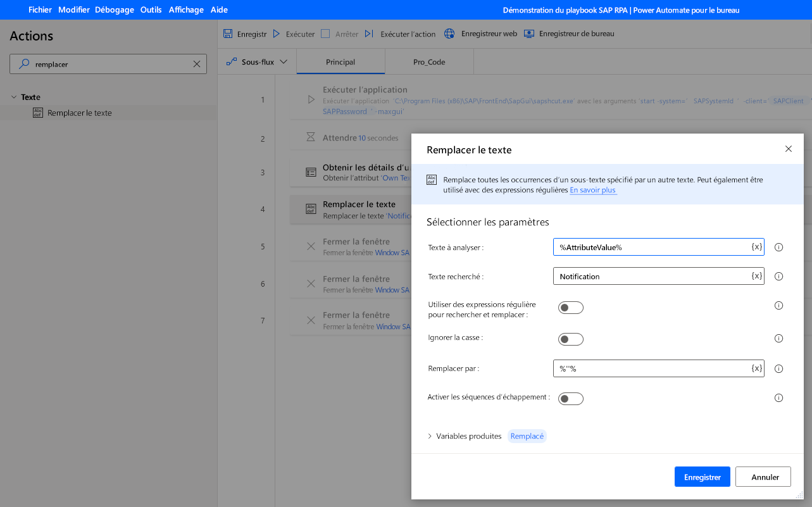This screenshot has height=507, width=812.
Task: Click the Enregistrer button in dialog
Action: click(x=703, y=477)
